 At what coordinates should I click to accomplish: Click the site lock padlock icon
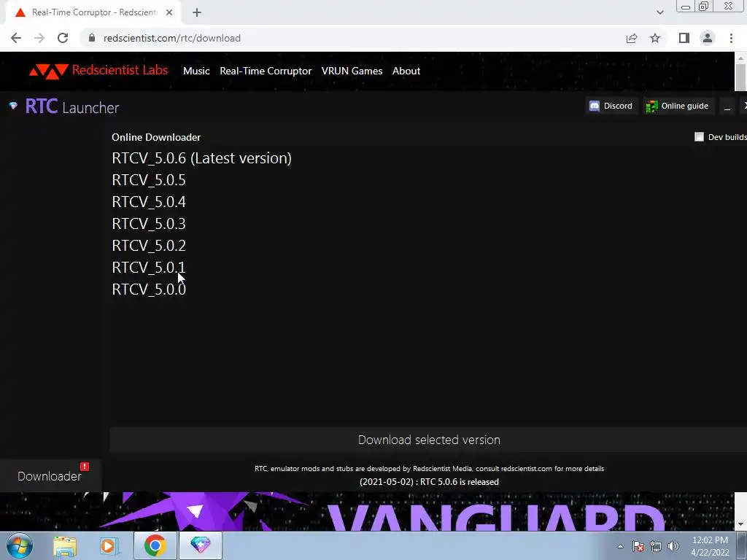(x=92, y=38)
